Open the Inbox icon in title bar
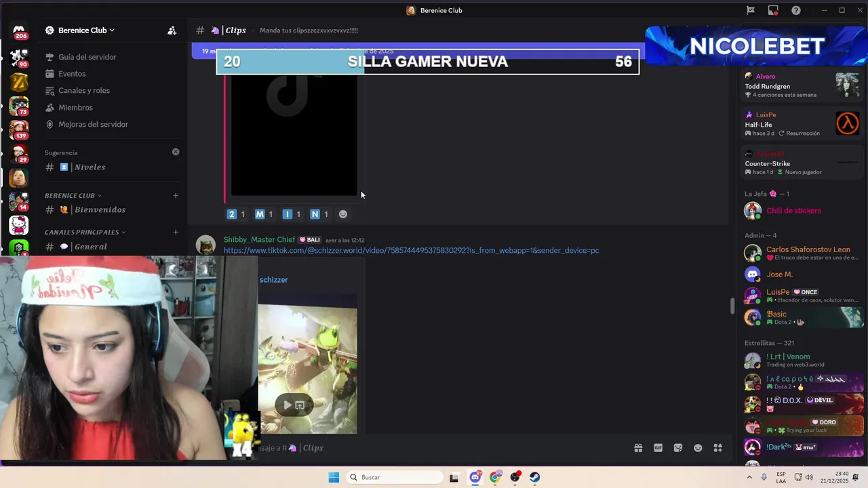The image size is (868, 488). [773, 10]
